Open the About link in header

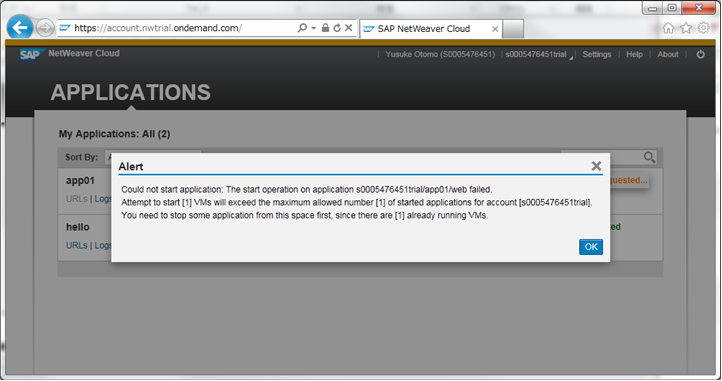click(x=668, y=54)
